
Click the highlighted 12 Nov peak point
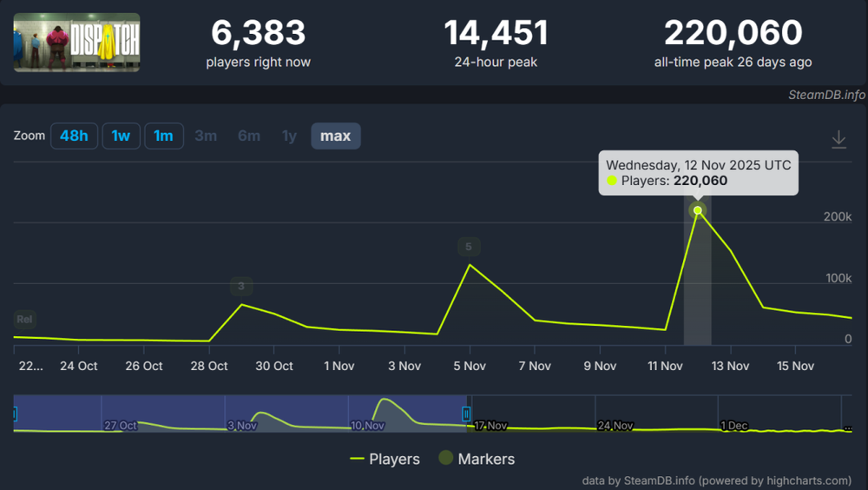click(x=697, y=210)
